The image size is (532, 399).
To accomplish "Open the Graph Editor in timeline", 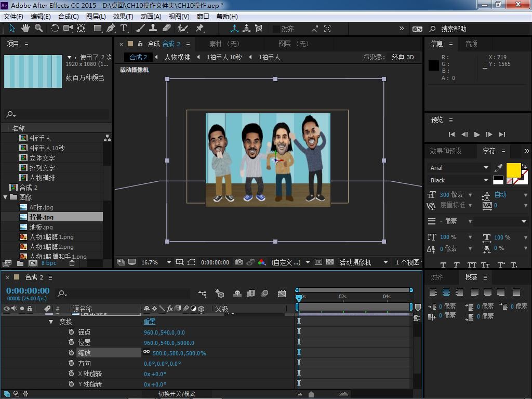I will click(282, 294).
